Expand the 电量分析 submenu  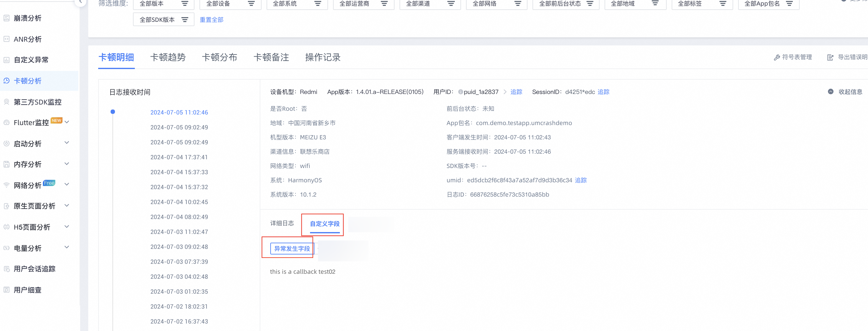(x=67, y=247)
